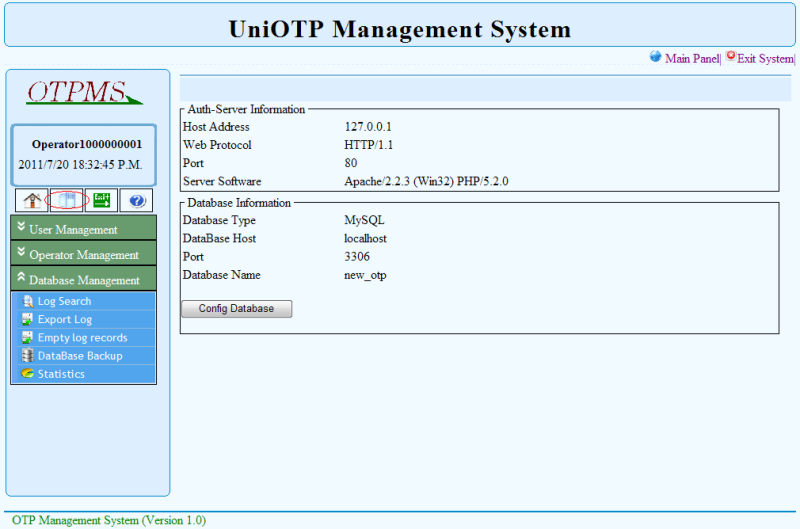800x529 pixels.
Task: Open the Operator Management section
Action: (84, 253)
